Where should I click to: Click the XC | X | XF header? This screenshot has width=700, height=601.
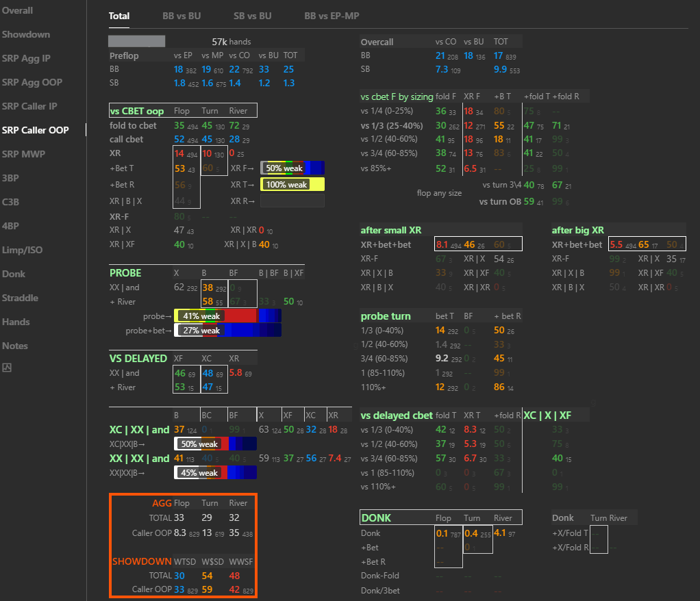point(547,415)
